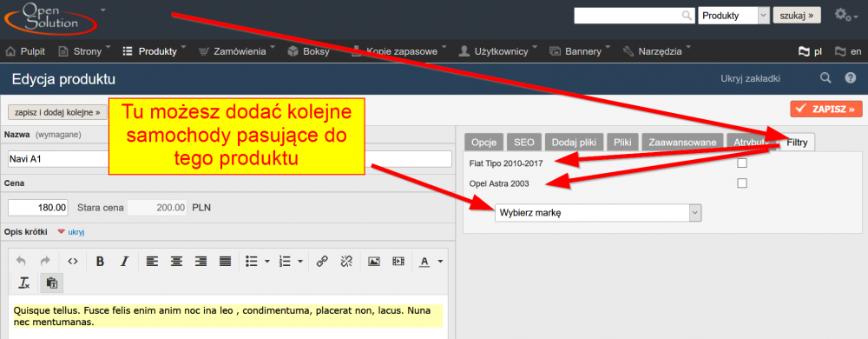Align text center

(x=176, y=262)
